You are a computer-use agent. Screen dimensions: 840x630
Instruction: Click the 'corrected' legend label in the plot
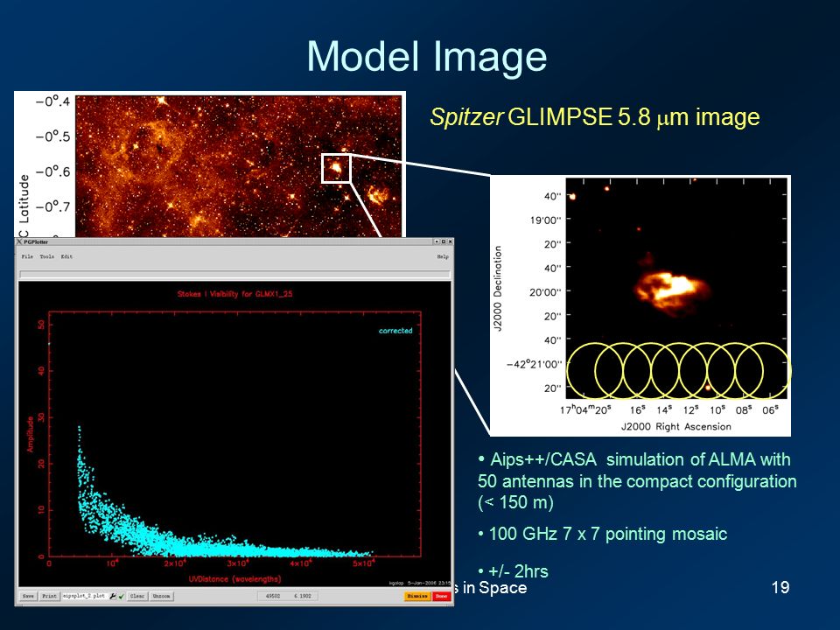[395, 331]
